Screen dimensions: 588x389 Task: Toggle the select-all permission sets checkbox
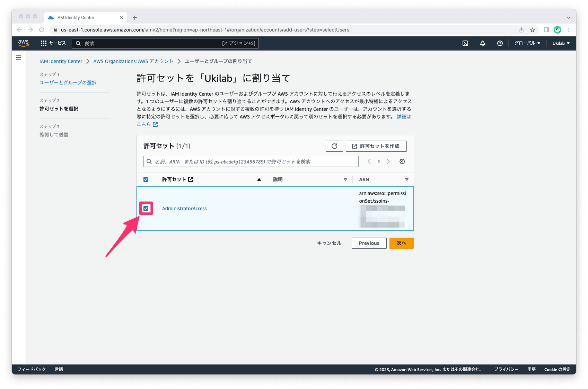point(146,179)
